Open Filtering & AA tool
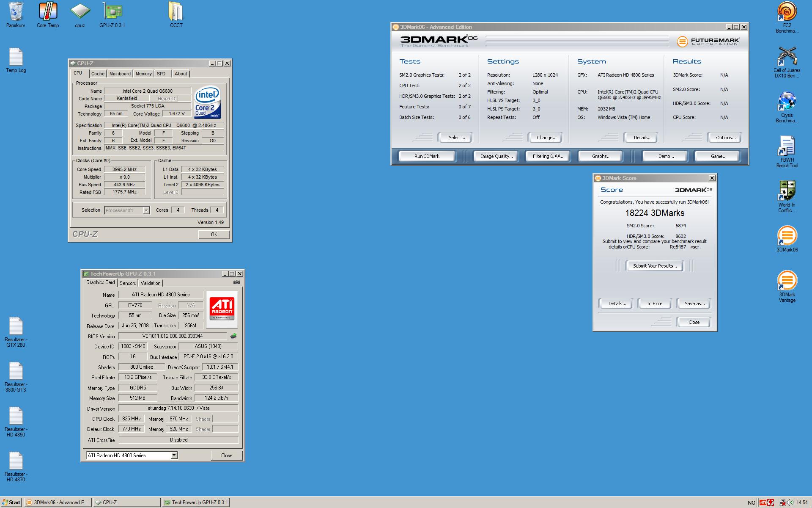The image size is (812, 508). click(x=548, y=156)
